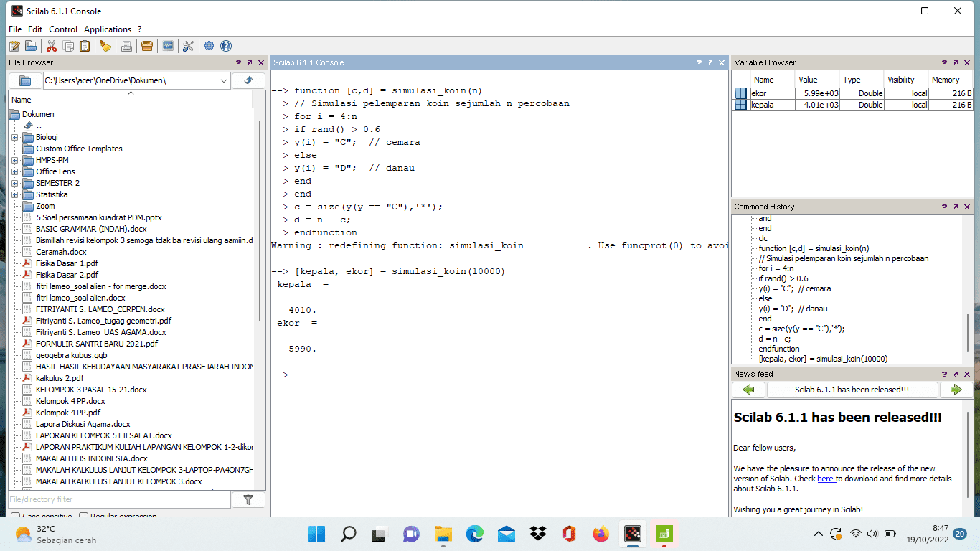
Task: Click the File Browser vertical scrollbar
Action: pos(259,222)
